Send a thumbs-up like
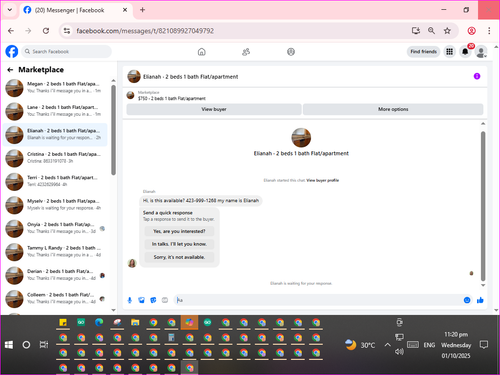Screen dimensions: 500x375 coord(480,300)
